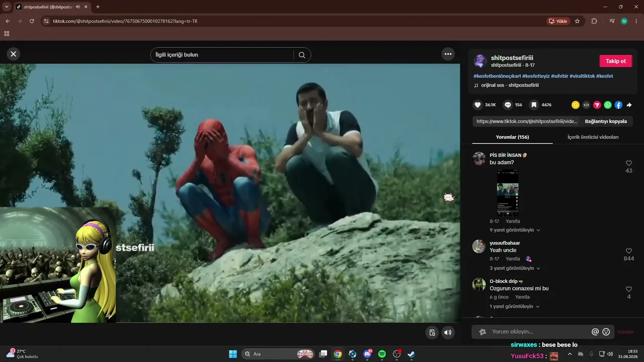Screen dimensions: 644x362
Task: Send to friends with the red arrow icon
Action: tap(597, 105)
